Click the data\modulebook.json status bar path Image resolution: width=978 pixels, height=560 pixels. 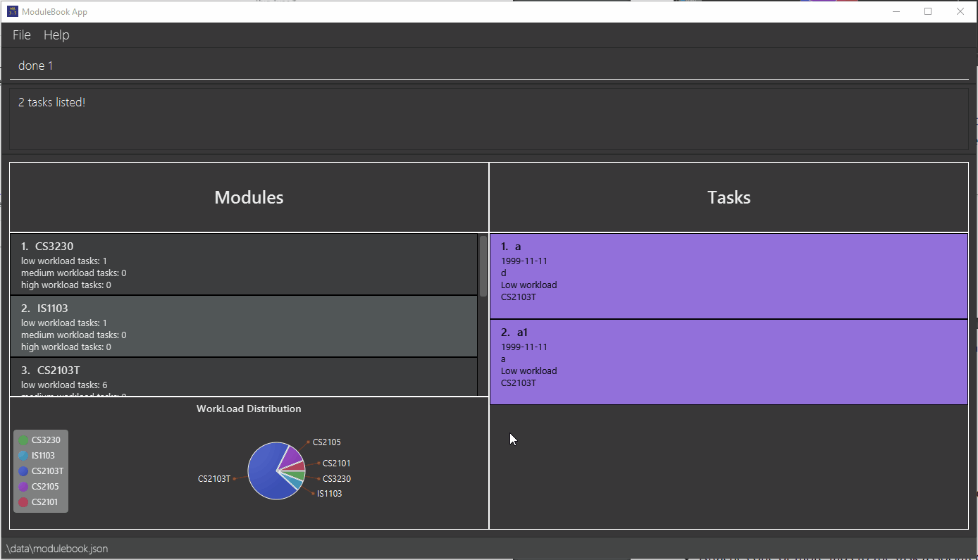(56, 549)
